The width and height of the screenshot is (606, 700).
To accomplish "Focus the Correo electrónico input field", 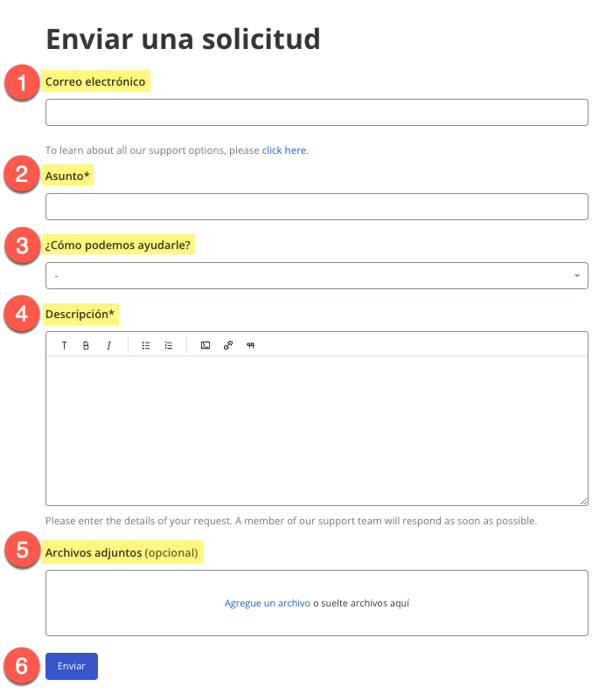I will point(316,113).
